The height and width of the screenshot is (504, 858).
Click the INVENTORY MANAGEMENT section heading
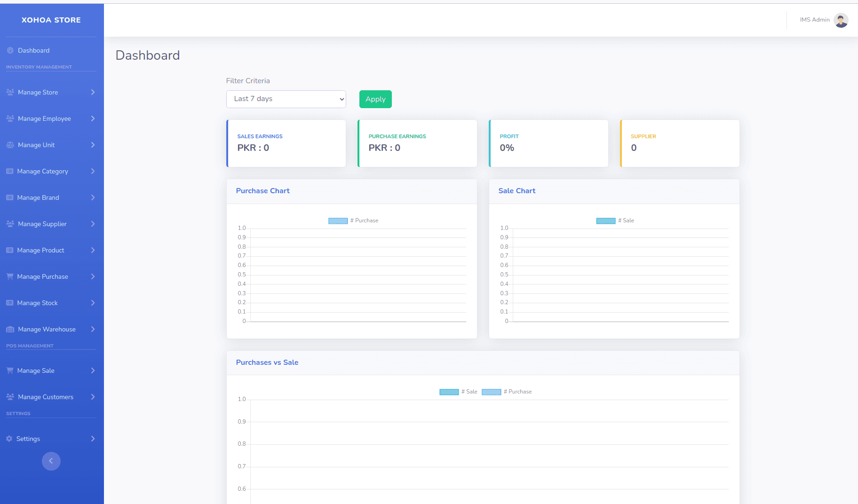tap(39, 67)
